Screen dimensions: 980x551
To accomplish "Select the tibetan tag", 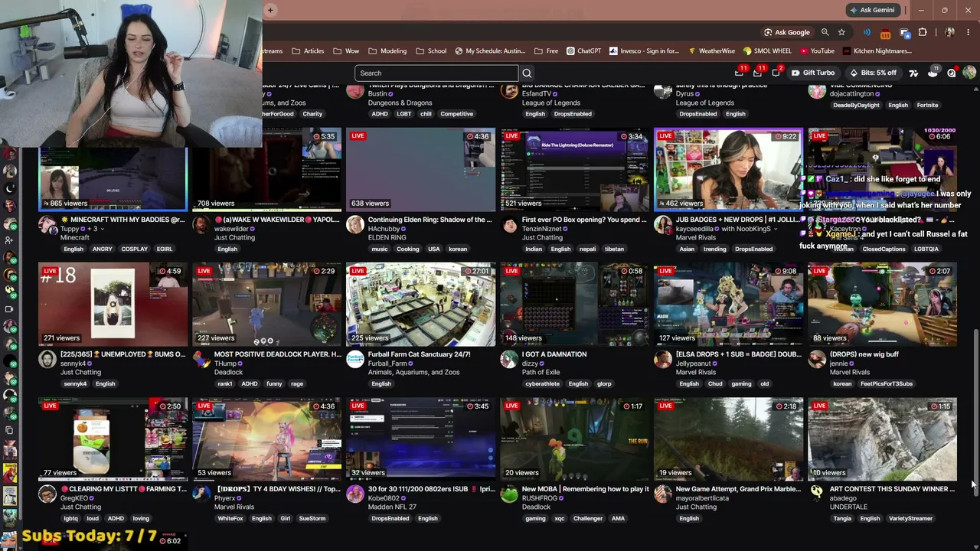I will 613,249.
